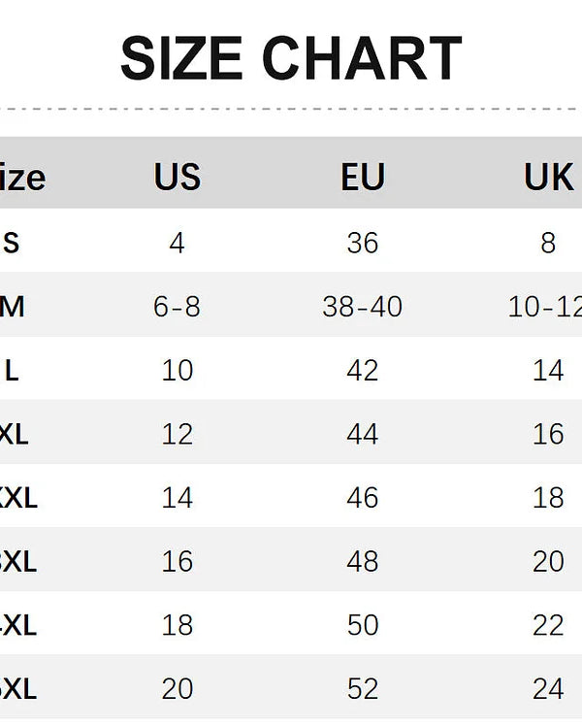
Task: Select the EU column header
Action: coord(363,178)
